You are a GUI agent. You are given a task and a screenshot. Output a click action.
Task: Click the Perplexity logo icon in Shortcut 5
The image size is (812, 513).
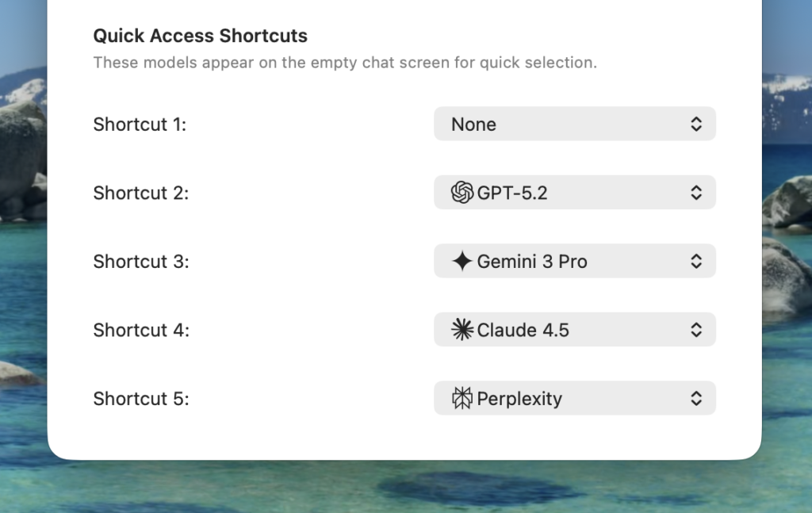coord(462,398)
